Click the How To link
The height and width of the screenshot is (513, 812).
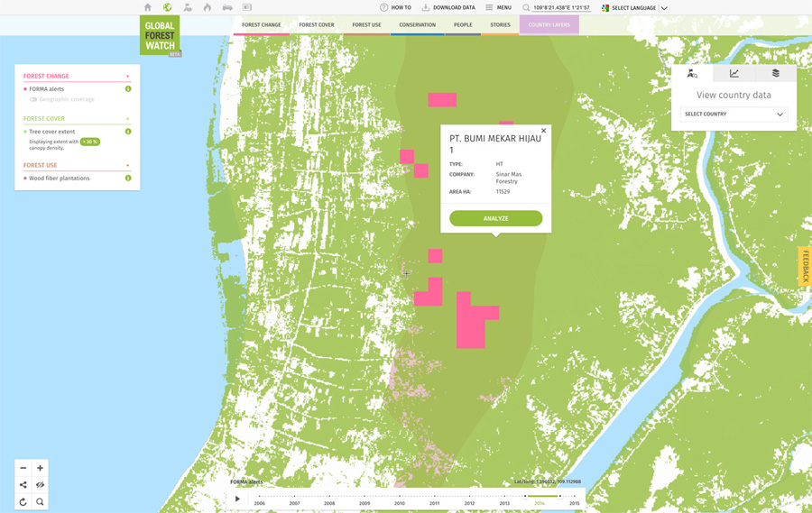396,8
